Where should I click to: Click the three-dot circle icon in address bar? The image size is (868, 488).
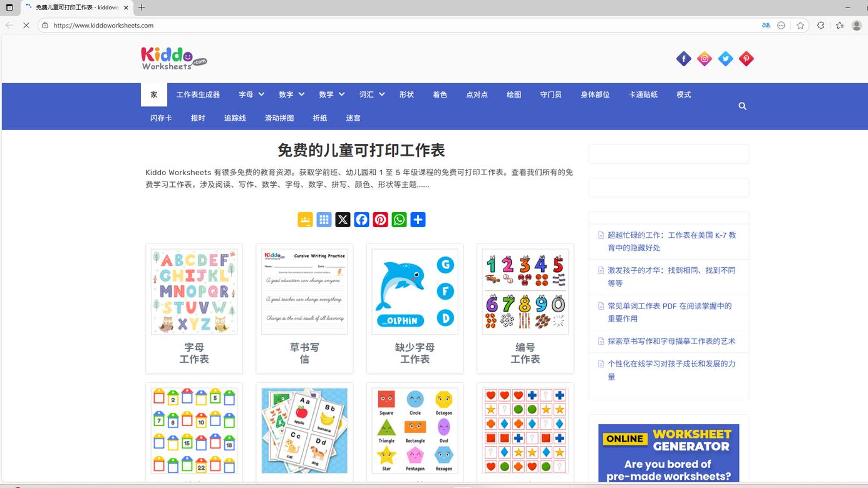tap(781, 26)
